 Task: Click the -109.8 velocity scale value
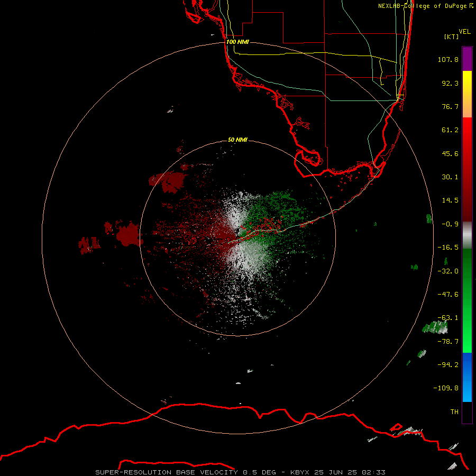(446, 388)
